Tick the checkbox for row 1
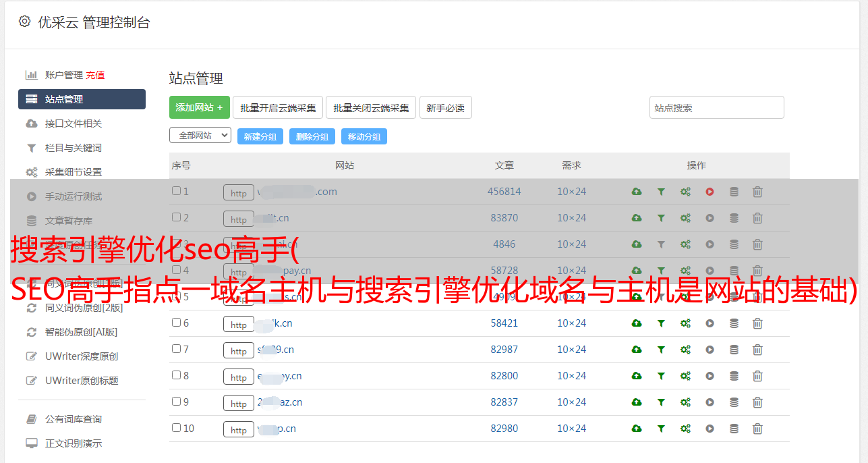Viewport: 868px width, 463px height. pyautogui.click(x=176, y=191)
